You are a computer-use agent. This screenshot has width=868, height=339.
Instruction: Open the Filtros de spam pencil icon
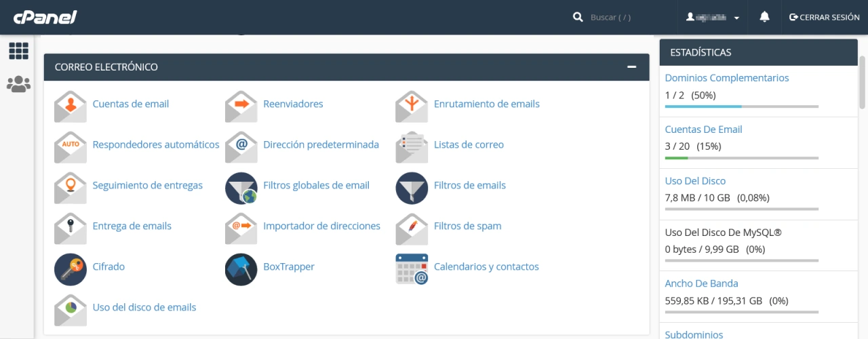tap(412, 228)
